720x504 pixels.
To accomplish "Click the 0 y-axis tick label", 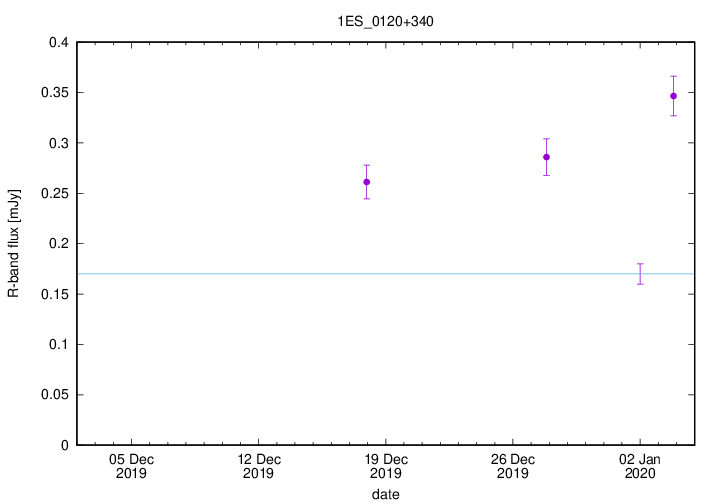I will click(x=64, y=445).
